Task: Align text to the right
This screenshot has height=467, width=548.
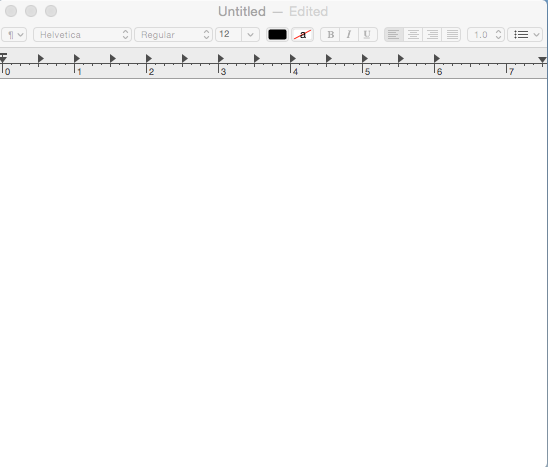Action: 432,35
